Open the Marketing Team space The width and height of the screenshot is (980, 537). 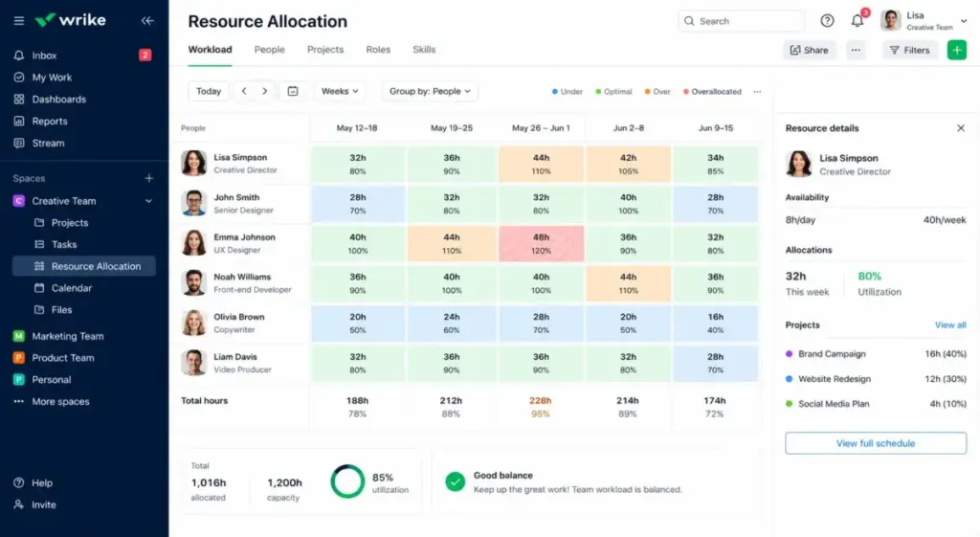[68, 336]
